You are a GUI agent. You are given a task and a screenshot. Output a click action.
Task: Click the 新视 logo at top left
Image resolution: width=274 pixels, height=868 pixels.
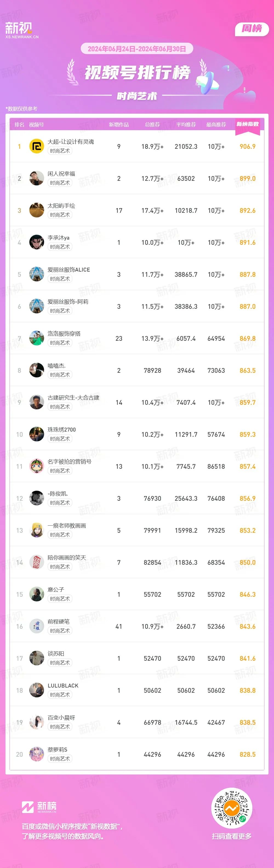22,30
